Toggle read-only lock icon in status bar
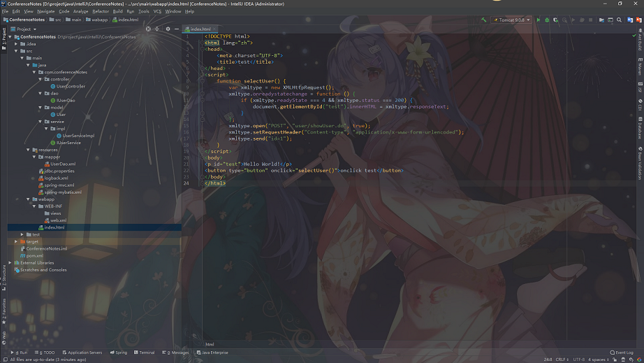 (x=615, y=360)
